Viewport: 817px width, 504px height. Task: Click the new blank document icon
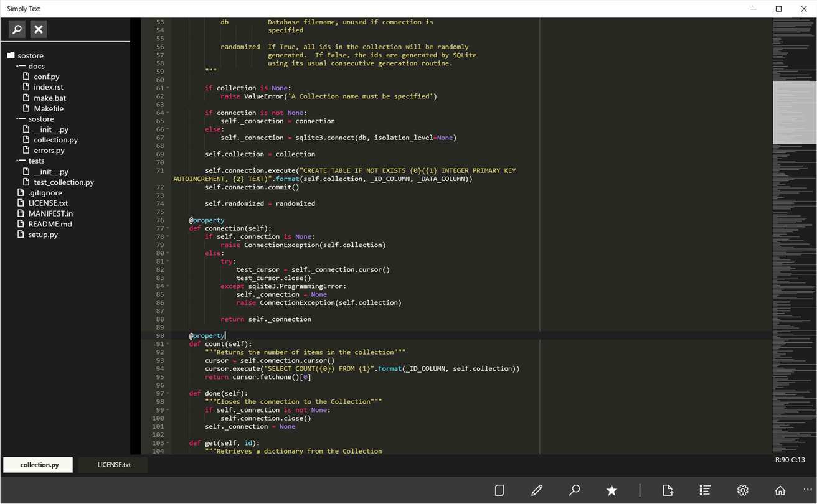(x=499, y=490)
